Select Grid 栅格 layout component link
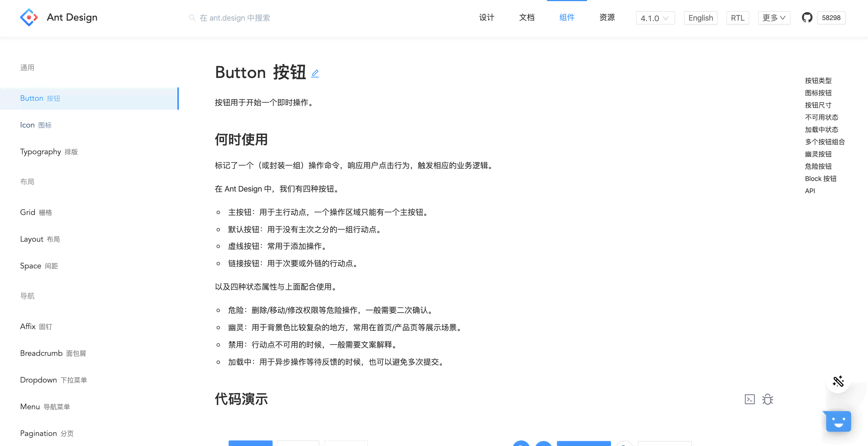 (37, 212)
